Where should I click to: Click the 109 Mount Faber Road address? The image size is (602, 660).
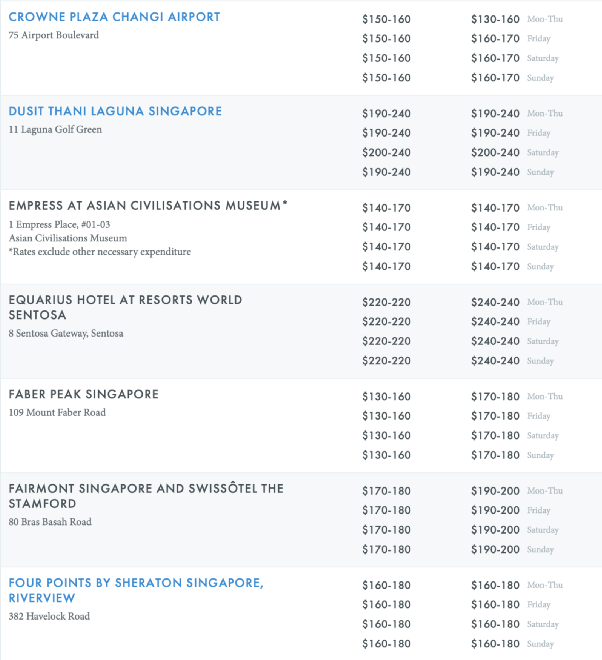click(57, 413)
